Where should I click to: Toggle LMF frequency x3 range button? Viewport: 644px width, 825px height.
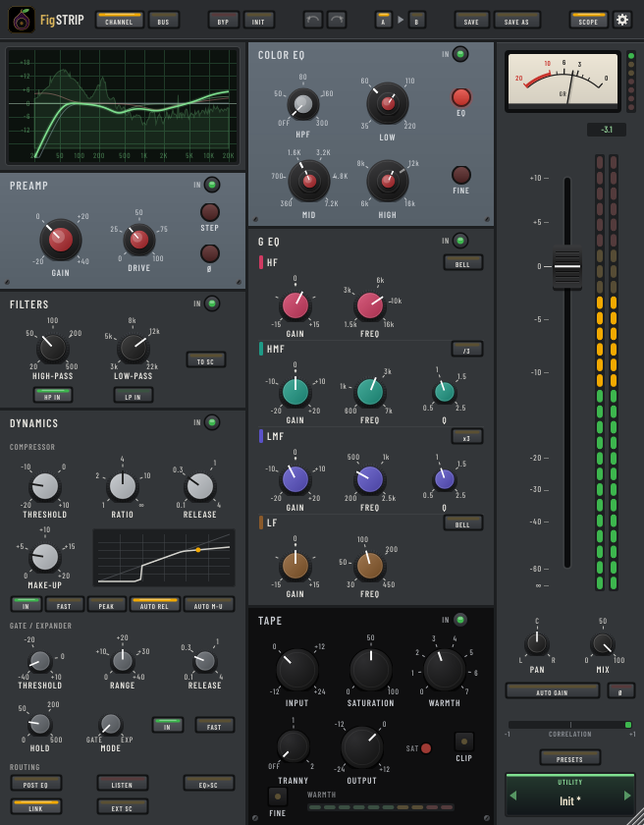(467, 436)
